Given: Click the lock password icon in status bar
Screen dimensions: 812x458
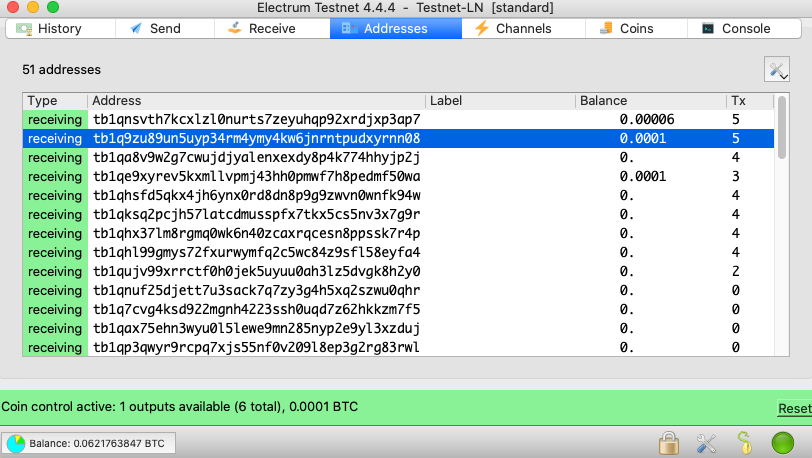Looking at the screenshot, I should 669,443.
